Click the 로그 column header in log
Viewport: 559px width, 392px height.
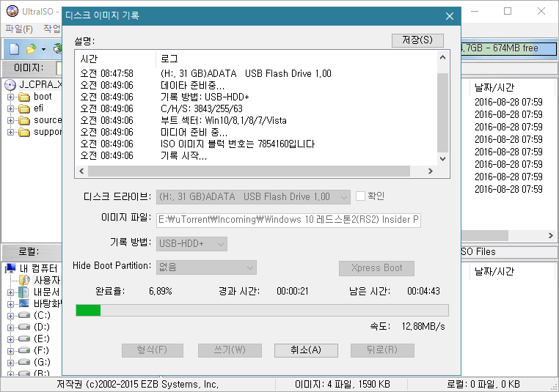pos(296,59)
